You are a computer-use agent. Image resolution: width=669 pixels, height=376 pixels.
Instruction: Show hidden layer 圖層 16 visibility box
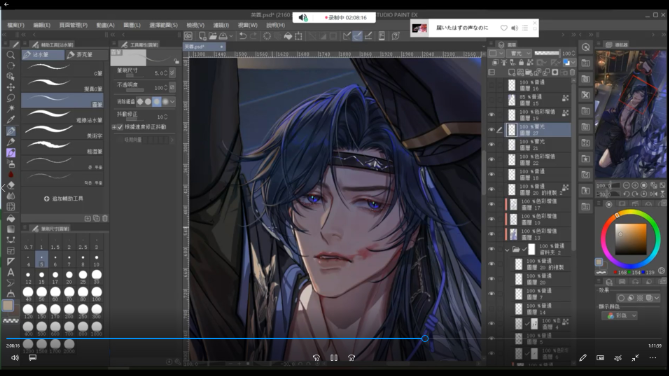(x=492, y=85)
